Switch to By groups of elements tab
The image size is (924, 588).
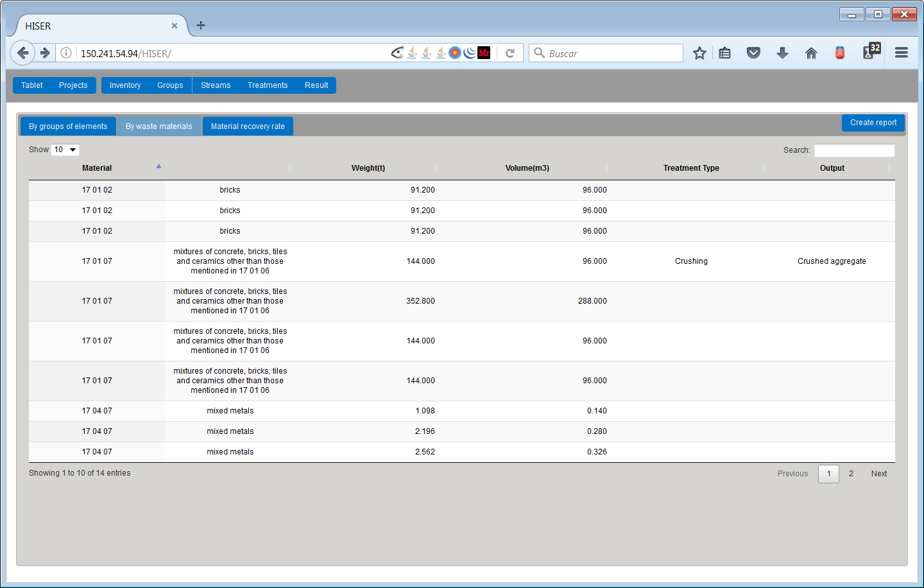(x=68, y=126)
